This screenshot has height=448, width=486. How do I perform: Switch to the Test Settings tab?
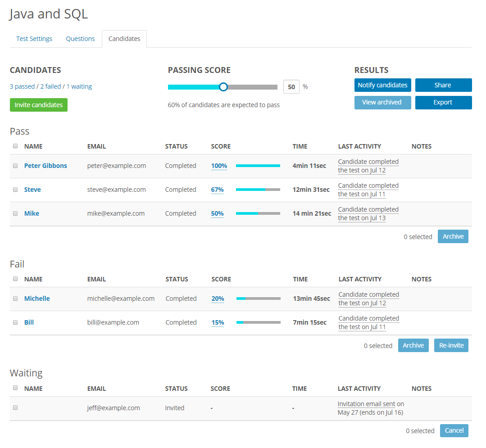click(34, 39)
